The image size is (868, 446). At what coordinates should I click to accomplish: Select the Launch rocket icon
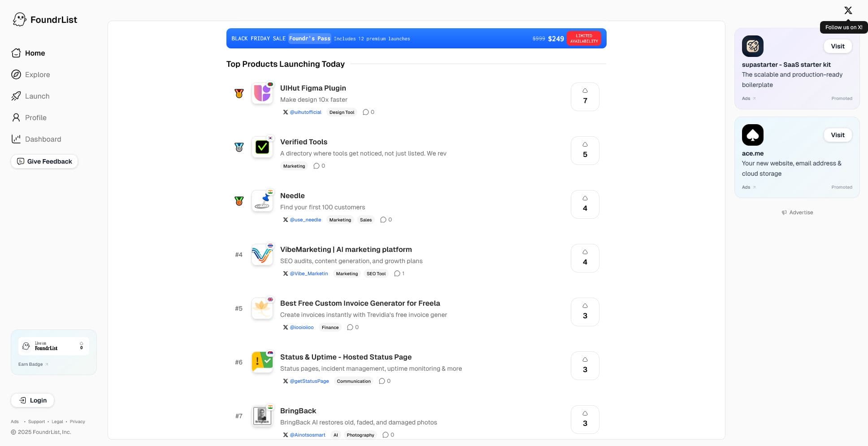coord(16,96)
